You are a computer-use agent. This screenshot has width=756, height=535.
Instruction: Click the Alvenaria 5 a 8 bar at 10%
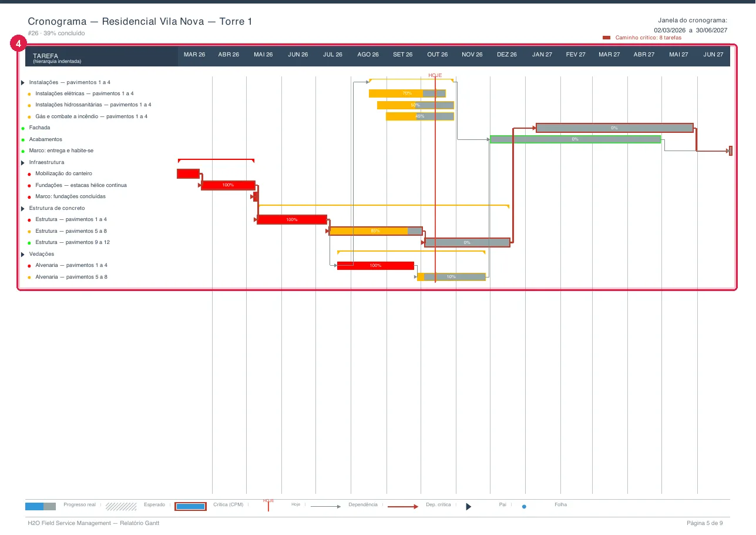[451, 277]
